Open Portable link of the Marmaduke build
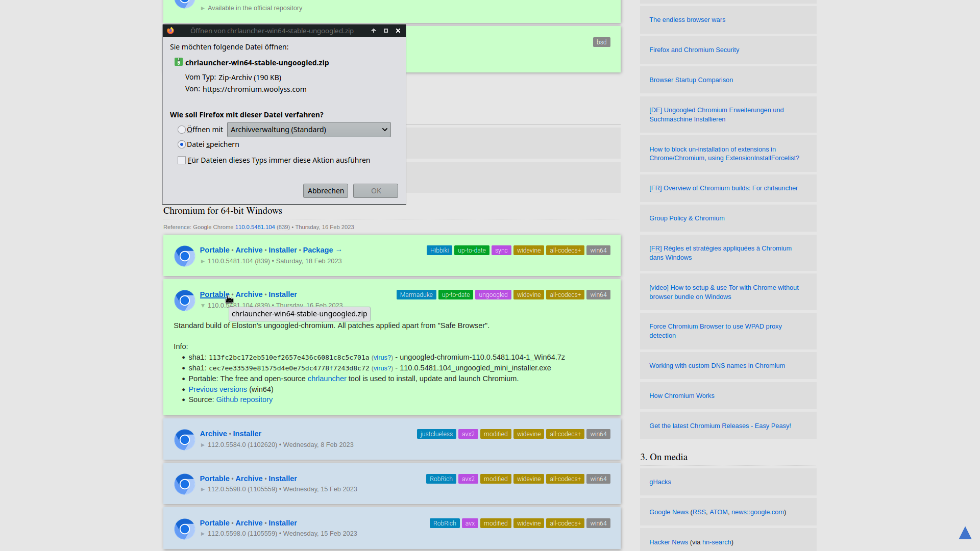980x551 pixels. point(214,294)
